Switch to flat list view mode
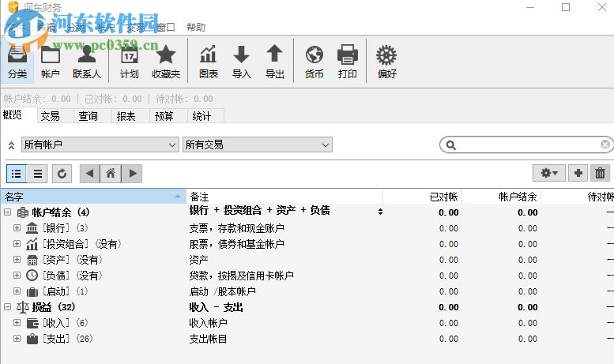614x364 pixels. tap(38, 174)
